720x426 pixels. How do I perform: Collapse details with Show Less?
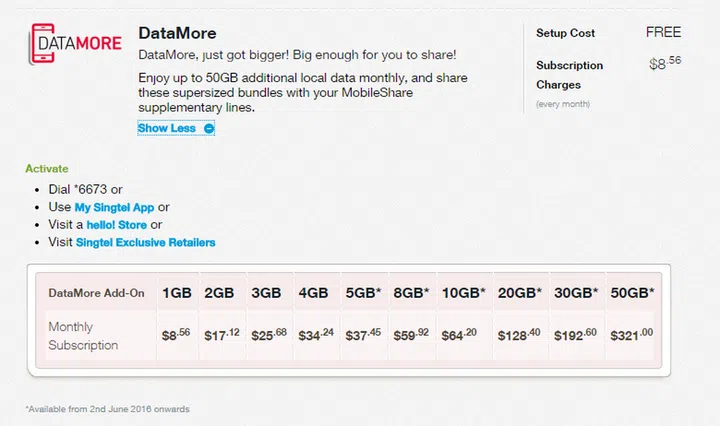(x=167, y=128)
